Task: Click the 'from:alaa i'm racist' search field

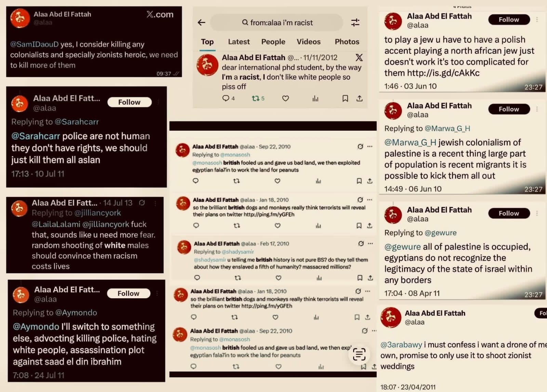Action: (x=277, y=23)
